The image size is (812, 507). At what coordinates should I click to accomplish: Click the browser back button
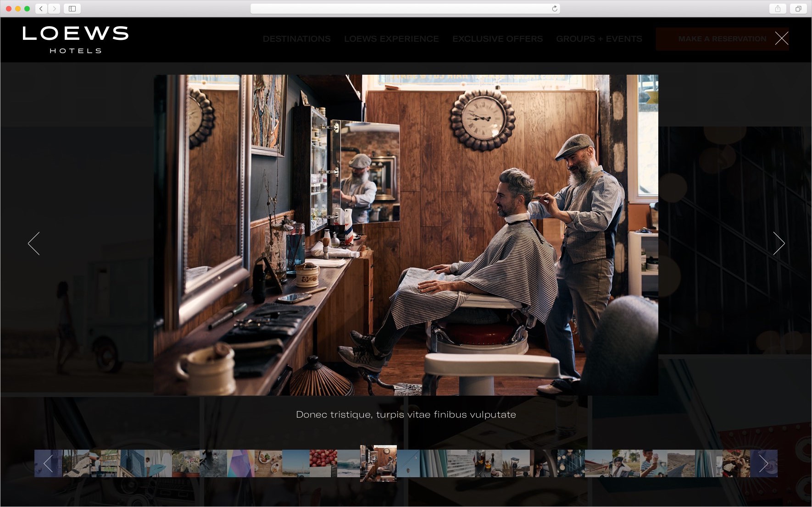pos(41,9)
